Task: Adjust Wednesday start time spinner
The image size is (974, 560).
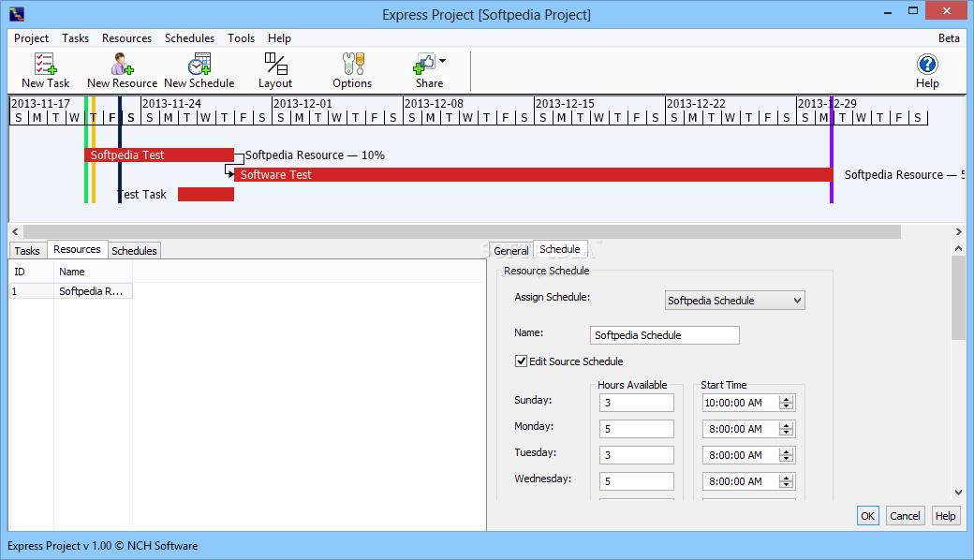Action: point(787,480)
